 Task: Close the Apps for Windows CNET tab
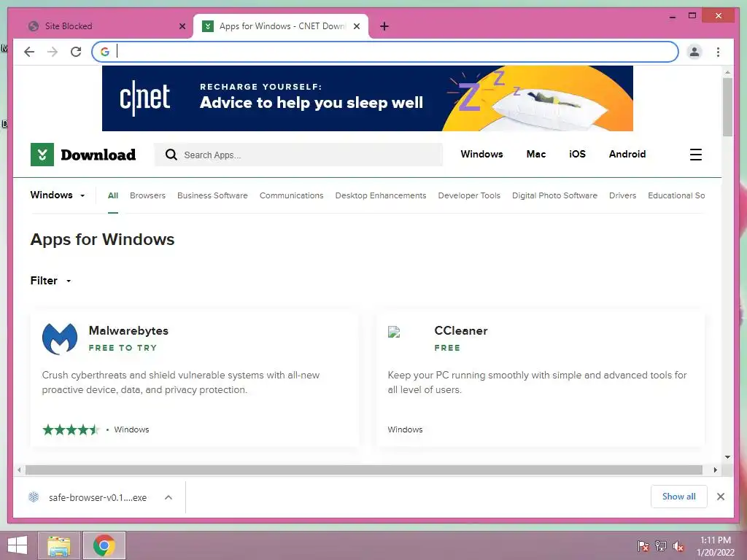coord(356,27)
